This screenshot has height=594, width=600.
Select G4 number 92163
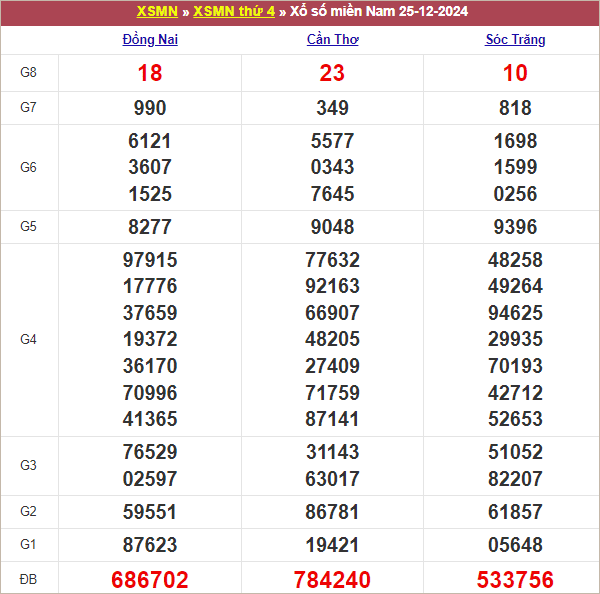[x=333, y=286]
